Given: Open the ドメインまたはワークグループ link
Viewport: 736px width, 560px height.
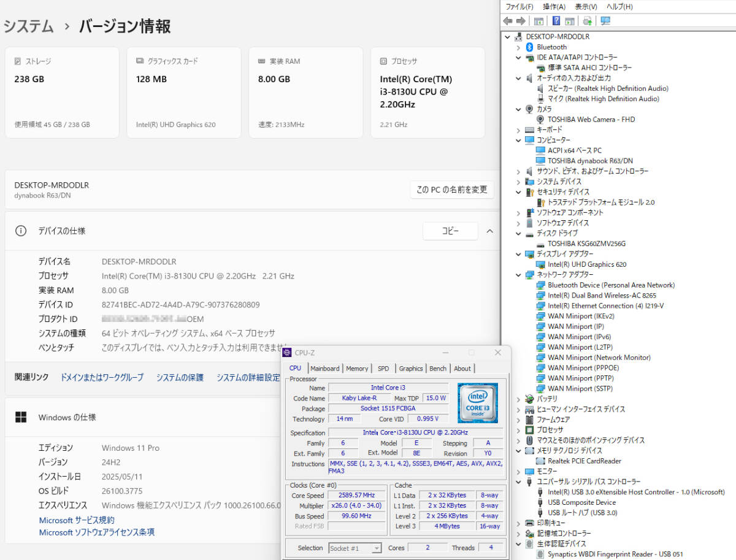Looking at the screenshot, I should pos(102,377).
